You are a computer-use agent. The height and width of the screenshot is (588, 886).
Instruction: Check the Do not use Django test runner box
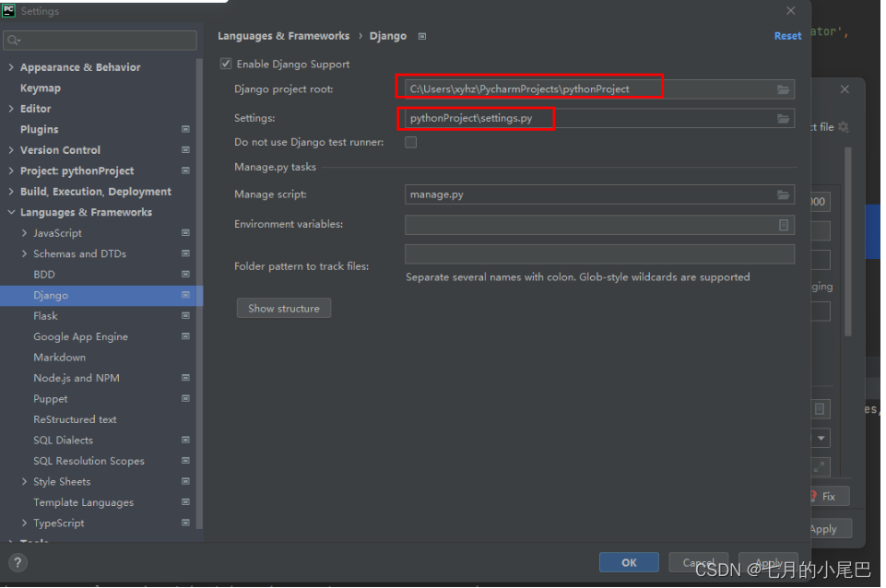411,142
